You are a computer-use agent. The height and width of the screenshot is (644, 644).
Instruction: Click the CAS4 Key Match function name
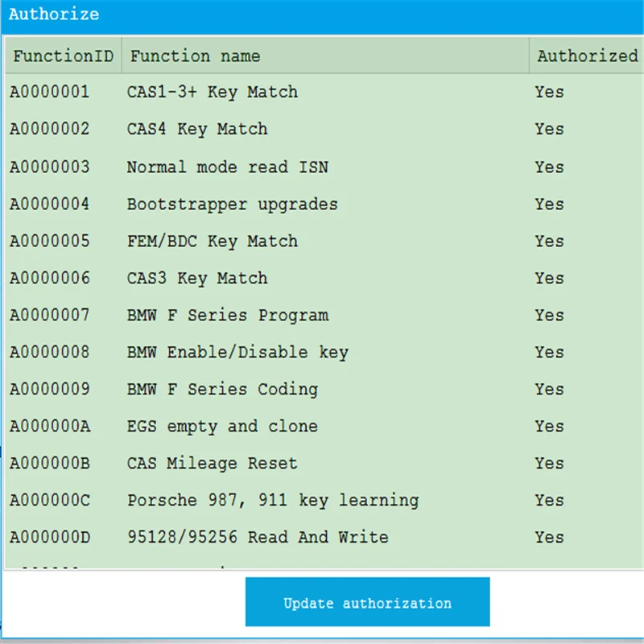point(197,129)
